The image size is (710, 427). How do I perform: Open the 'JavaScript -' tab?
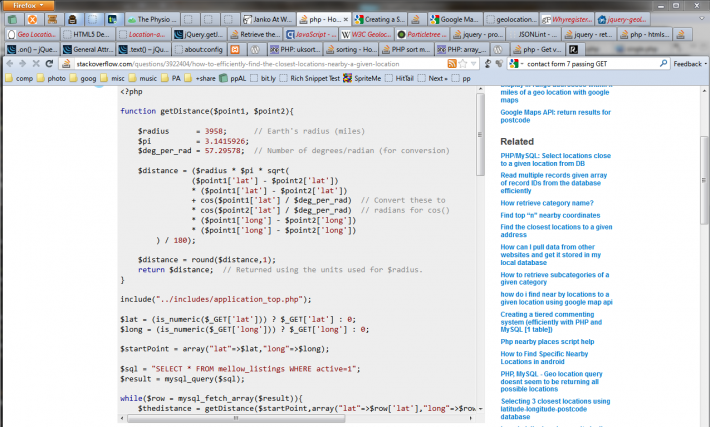coord(311,34)
